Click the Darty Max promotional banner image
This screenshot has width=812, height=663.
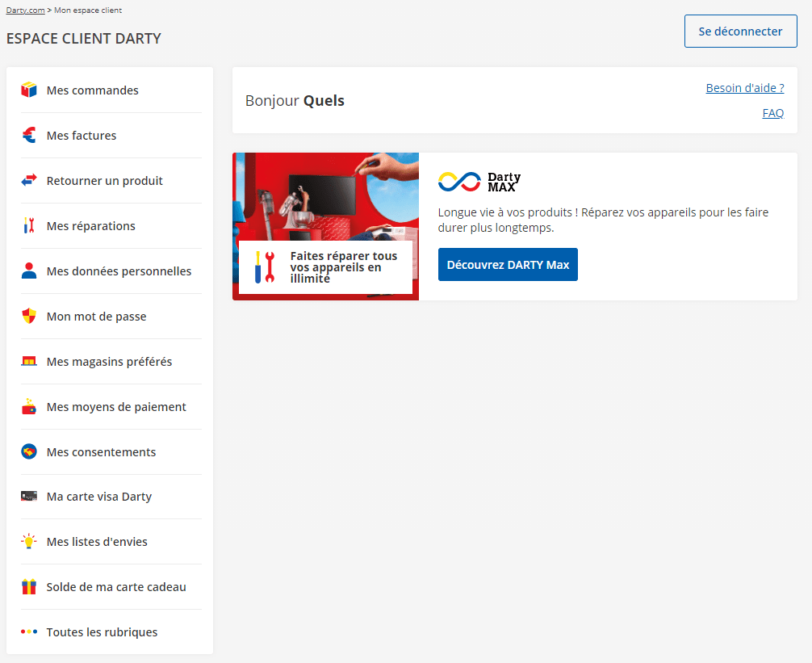coord(325,227)
